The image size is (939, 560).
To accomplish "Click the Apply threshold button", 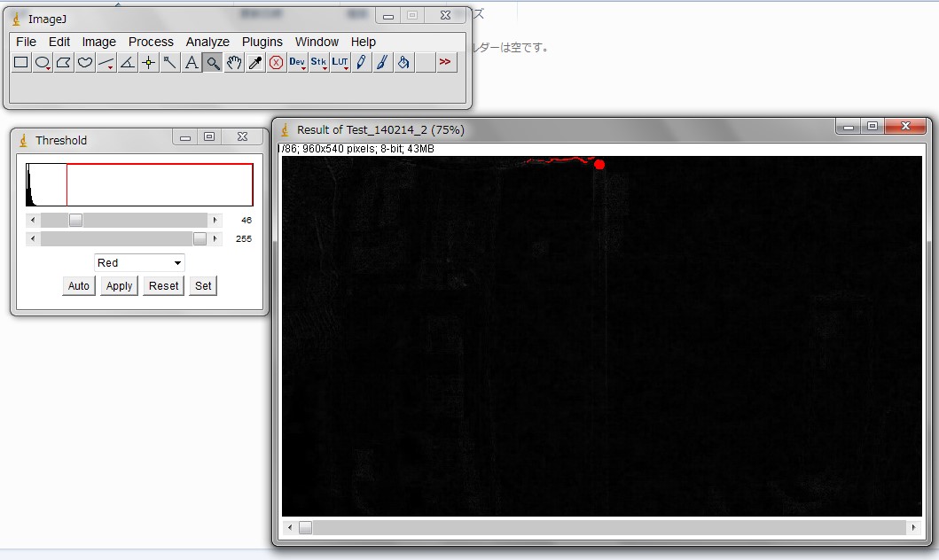I will [119, 286].
